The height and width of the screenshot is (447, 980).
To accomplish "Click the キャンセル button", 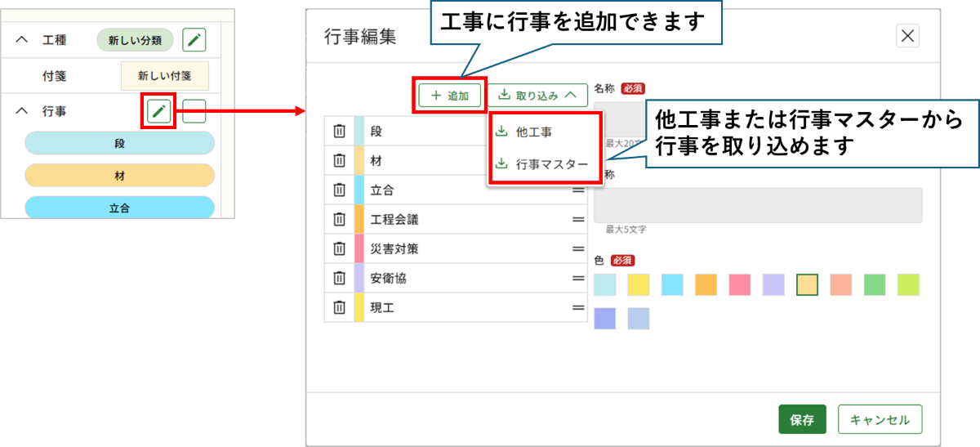I will click(x=880, y=419).
